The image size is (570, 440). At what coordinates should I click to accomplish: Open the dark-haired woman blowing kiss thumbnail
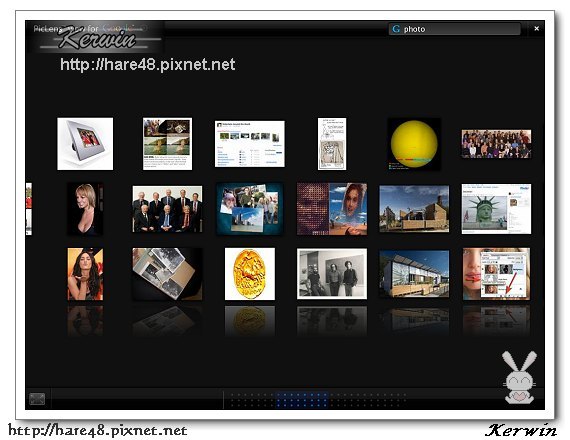point(85,274)
